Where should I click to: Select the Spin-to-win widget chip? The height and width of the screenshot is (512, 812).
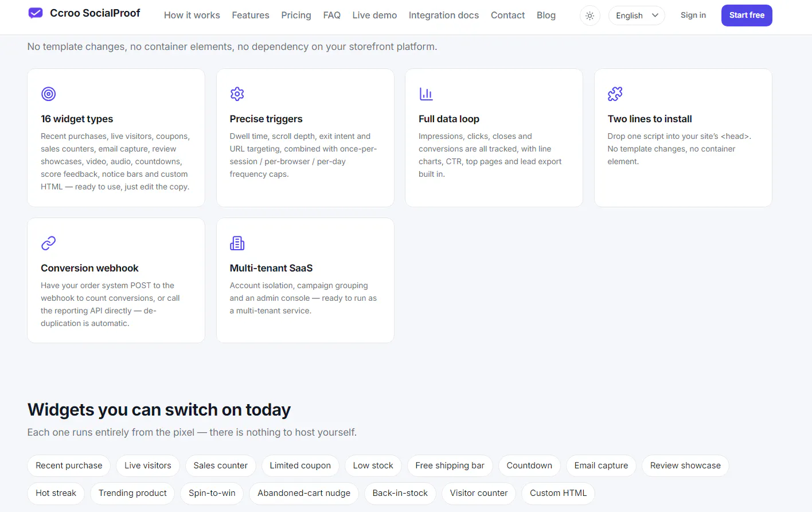(x=212, y=493)
